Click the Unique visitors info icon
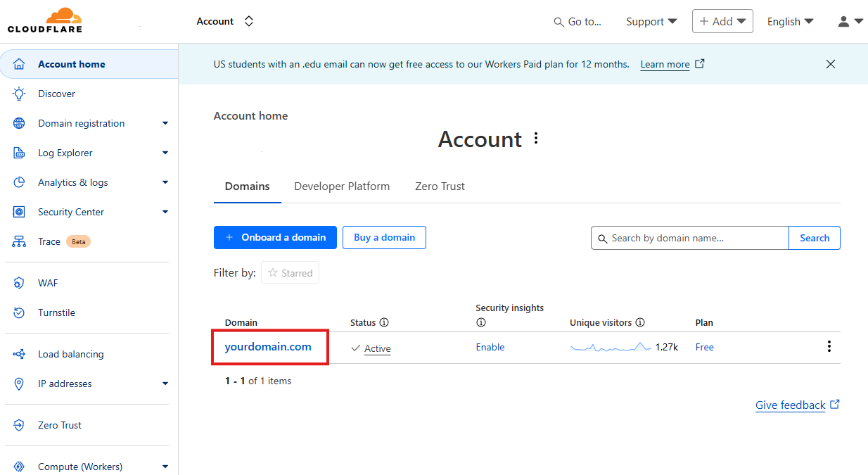The height and width of the screenshot is (475, 868). 640,322
